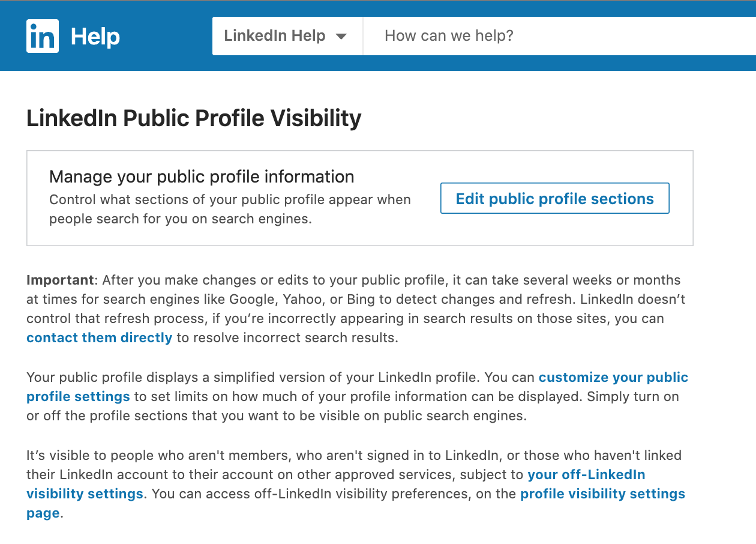The width and height of the screenshot is (756, 544).
Task: Click the 'visibility settings' link continuation
Action: coord(85,494)
